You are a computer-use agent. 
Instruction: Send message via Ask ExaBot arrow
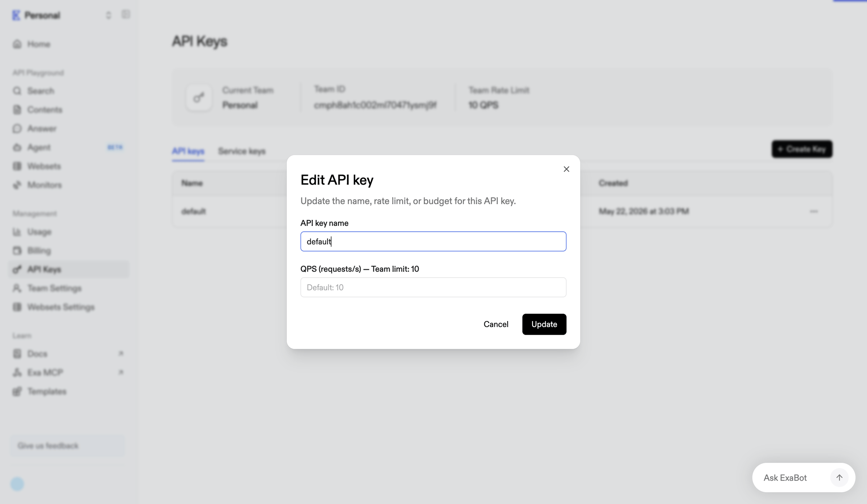pos(839,477)
